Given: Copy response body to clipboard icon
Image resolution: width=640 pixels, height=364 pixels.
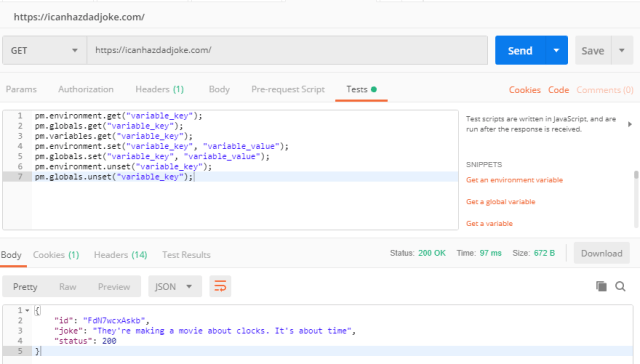Looking at the screenshot, I should pos(601,286).
